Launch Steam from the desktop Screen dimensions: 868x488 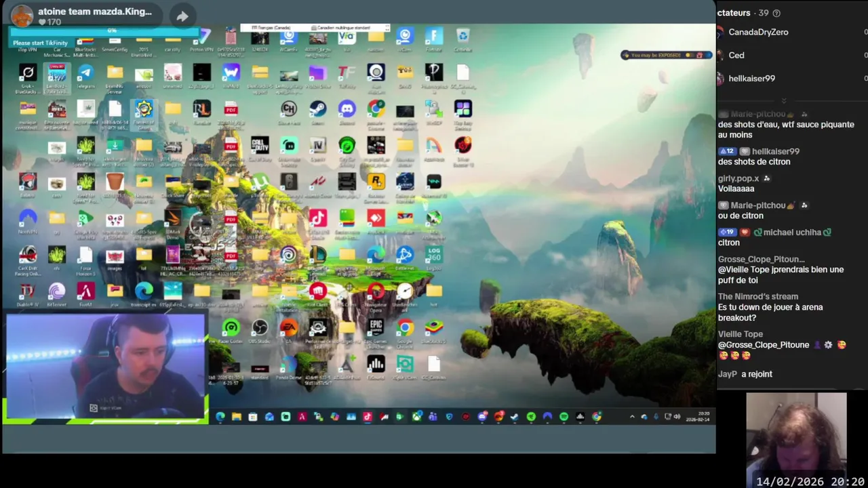pos(317,108)
